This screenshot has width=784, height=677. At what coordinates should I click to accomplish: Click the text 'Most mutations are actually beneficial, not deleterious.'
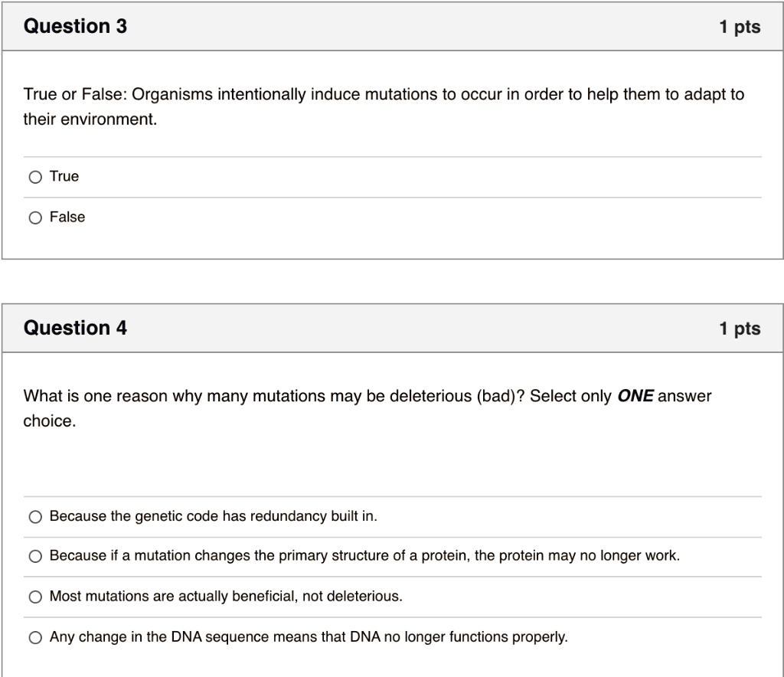click(226, 596)
